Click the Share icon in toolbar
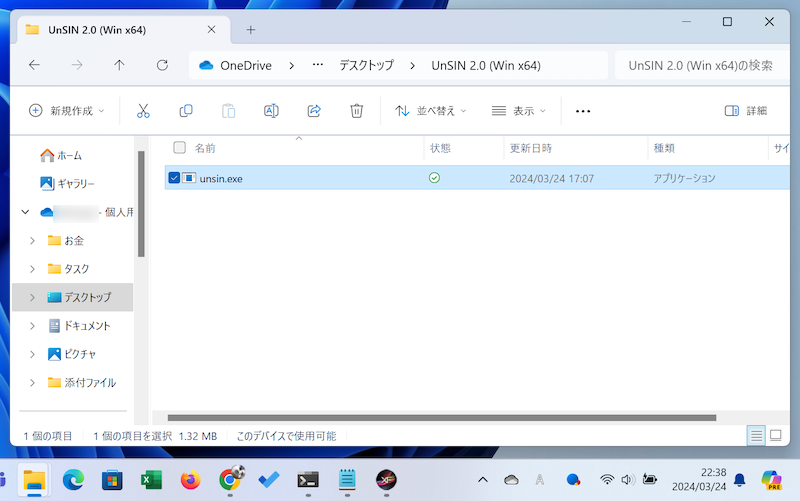This screenshot has height=501, width=800. pyautogui.click(x=314, y=110)
